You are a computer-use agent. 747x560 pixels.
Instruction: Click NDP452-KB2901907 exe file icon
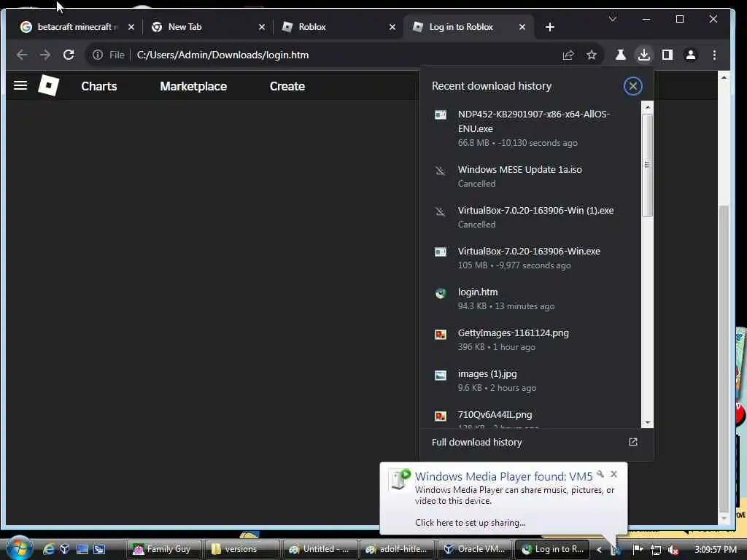tap(440, 114)
